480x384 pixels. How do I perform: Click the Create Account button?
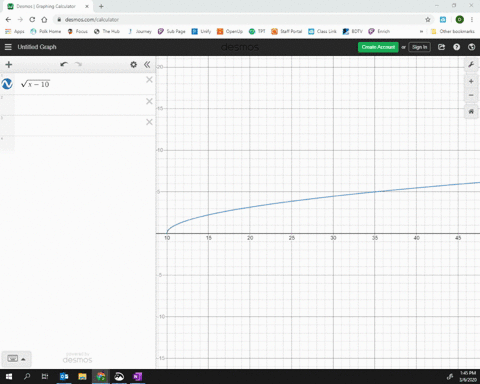pos(378,47)
